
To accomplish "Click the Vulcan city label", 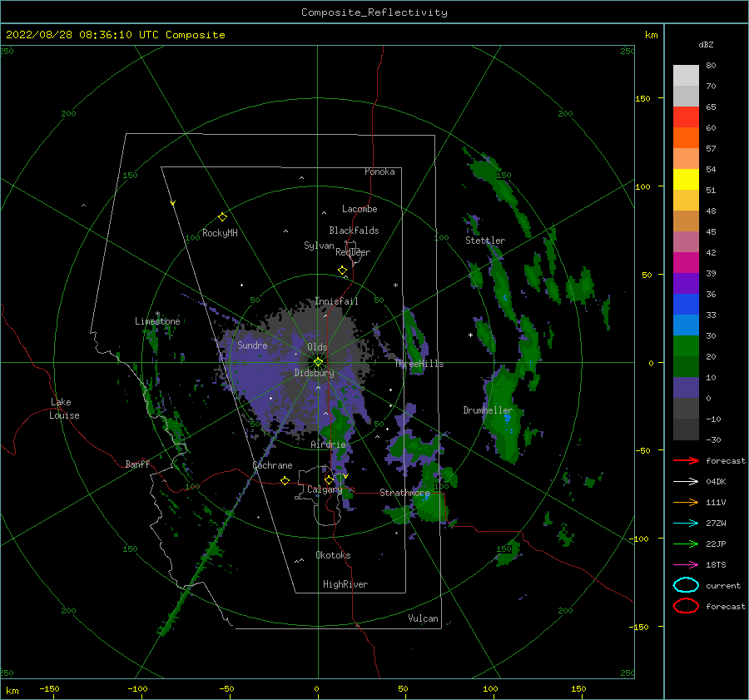I will pyautogui.click(x=423, y=618).
